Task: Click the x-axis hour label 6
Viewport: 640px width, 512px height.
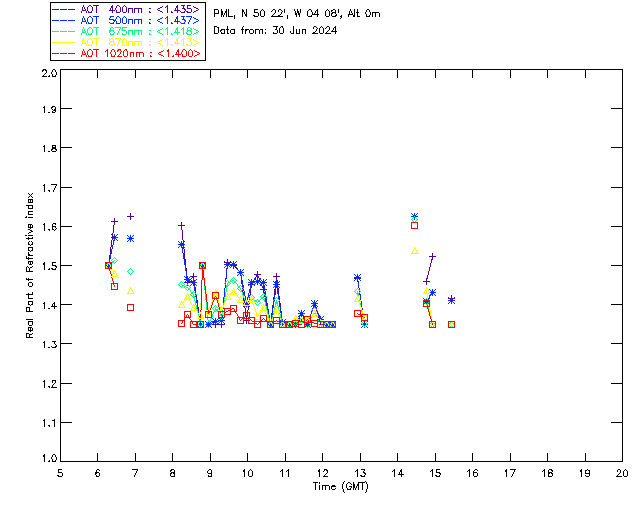Action: pos(98,473)
